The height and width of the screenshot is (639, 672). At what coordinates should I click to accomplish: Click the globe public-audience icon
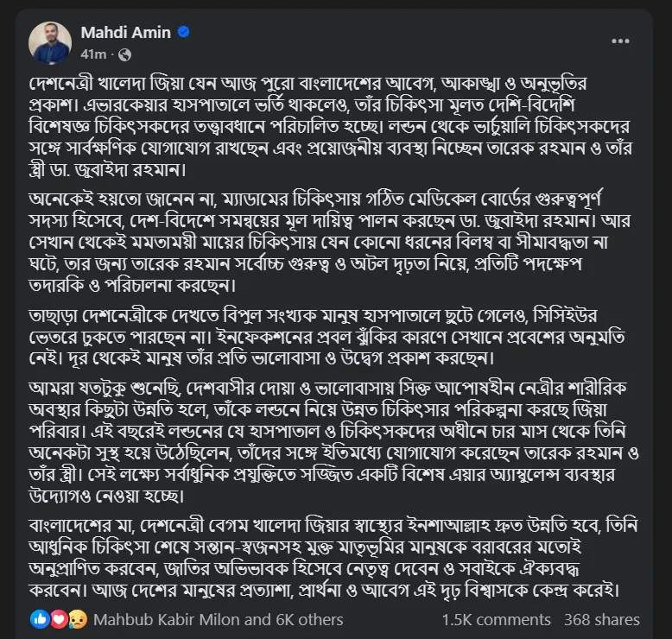(x=124, y=54)
